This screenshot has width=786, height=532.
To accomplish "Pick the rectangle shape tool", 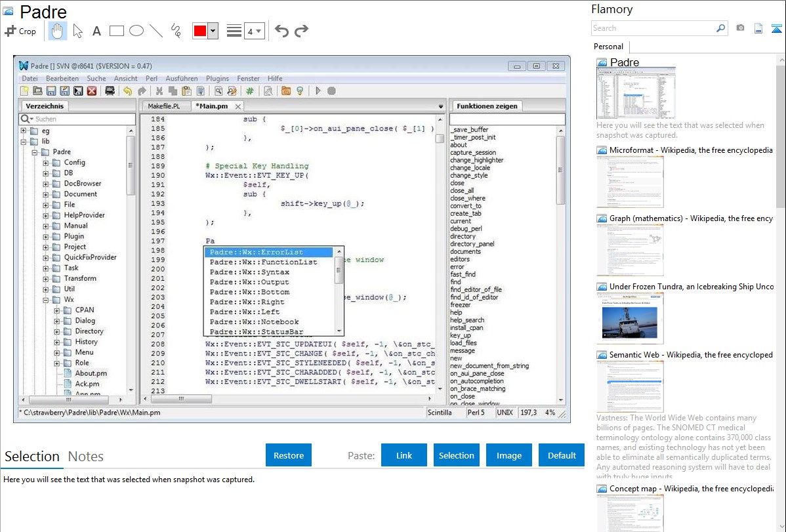I will tap(117, 31).
